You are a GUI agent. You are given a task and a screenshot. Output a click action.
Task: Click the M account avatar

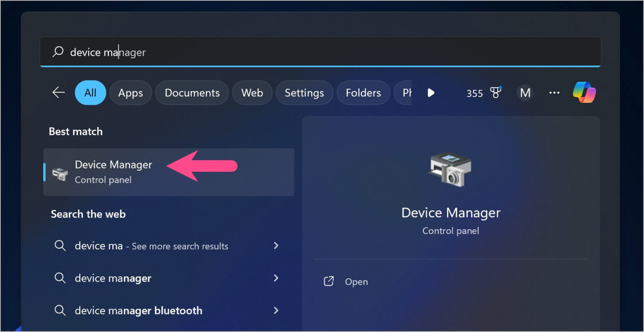(x=525, y=93)
